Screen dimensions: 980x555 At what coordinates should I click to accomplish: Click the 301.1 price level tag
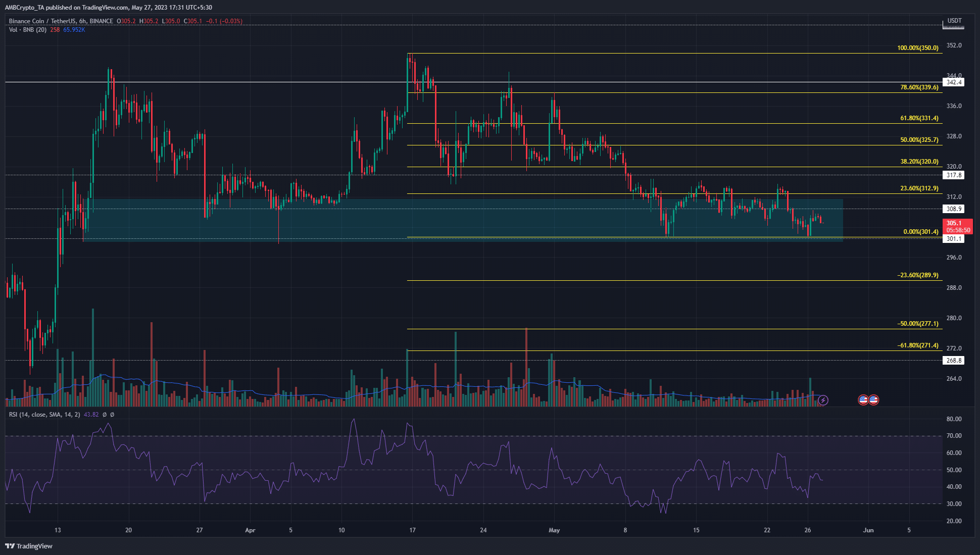954,239
